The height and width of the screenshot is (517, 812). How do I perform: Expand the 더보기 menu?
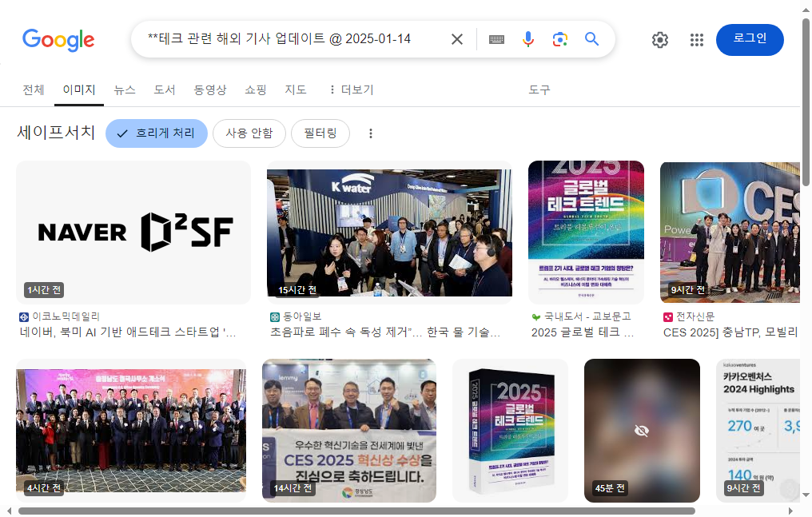pos(352,90)
